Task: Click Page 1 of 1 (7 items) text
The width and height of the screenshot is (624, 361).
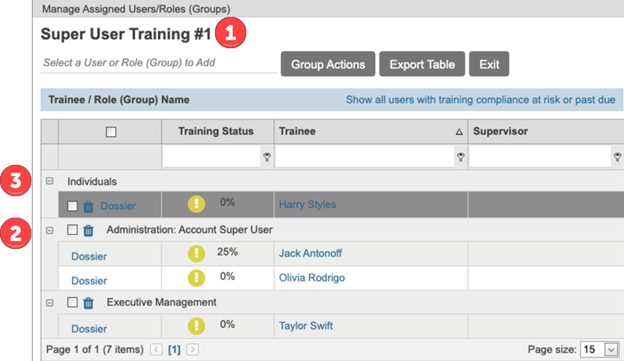Action: [95, 349]
